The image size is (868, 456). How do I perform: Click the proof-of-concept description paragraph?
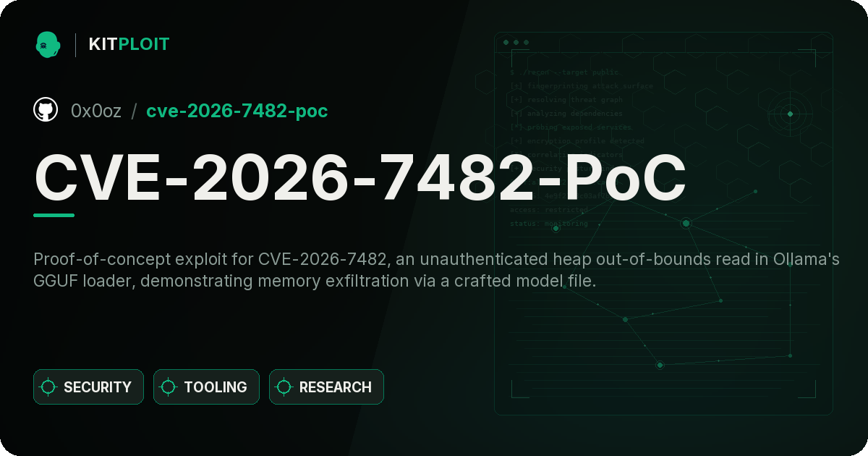coord(437,270)
